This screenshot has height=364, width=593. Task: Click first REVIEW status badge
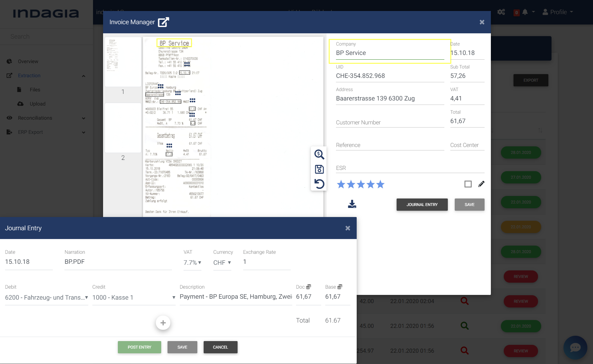(x=521, y=276)
